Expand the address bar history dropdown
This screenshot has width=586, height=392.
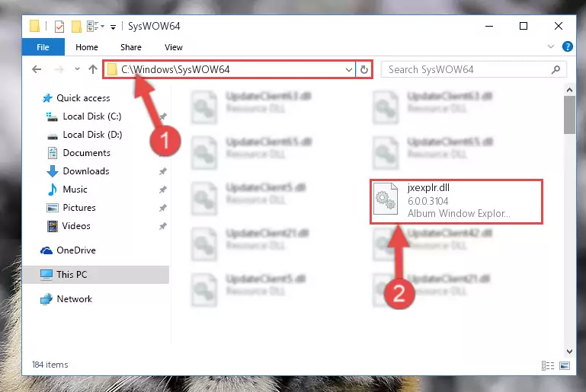tap(349, 70)
